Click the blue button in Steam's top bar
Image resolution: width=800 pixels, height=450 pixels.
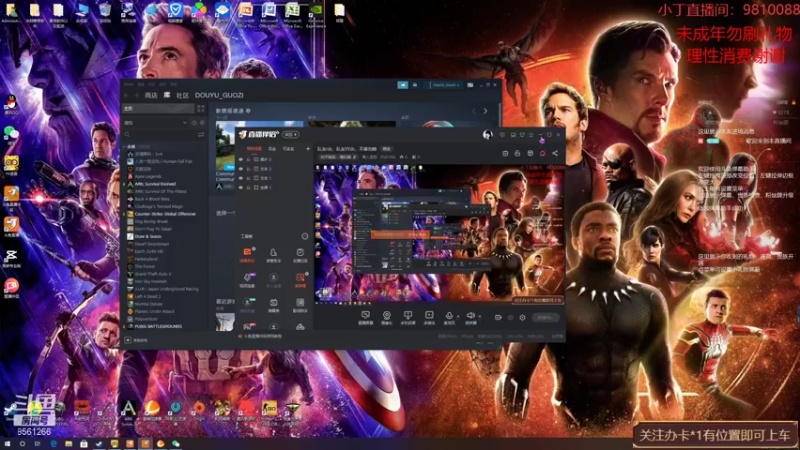point(403,85)
